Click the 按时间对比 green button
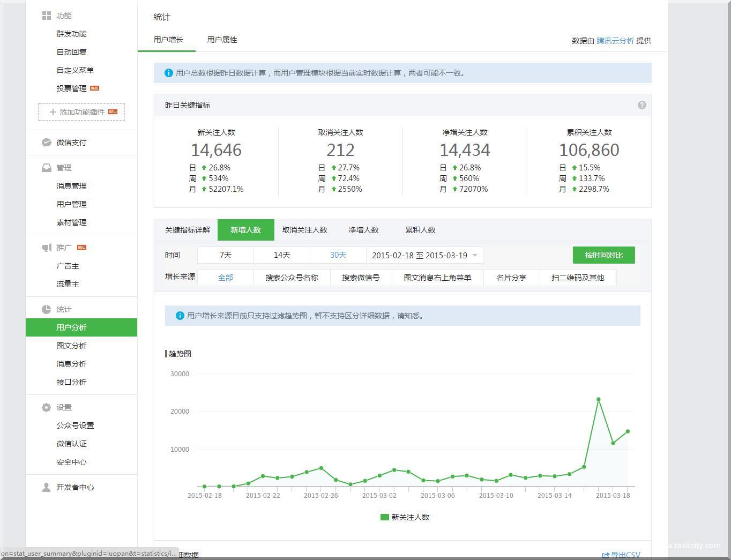Image resolution: width=731 pixels, height=560 pixels. coord(603,255)
